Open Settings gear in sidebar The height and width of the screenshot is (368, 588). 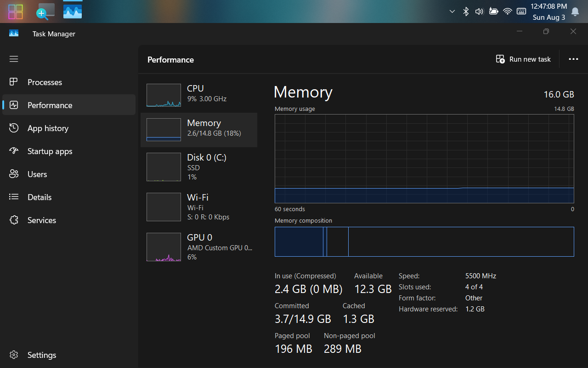click(14, 355)
